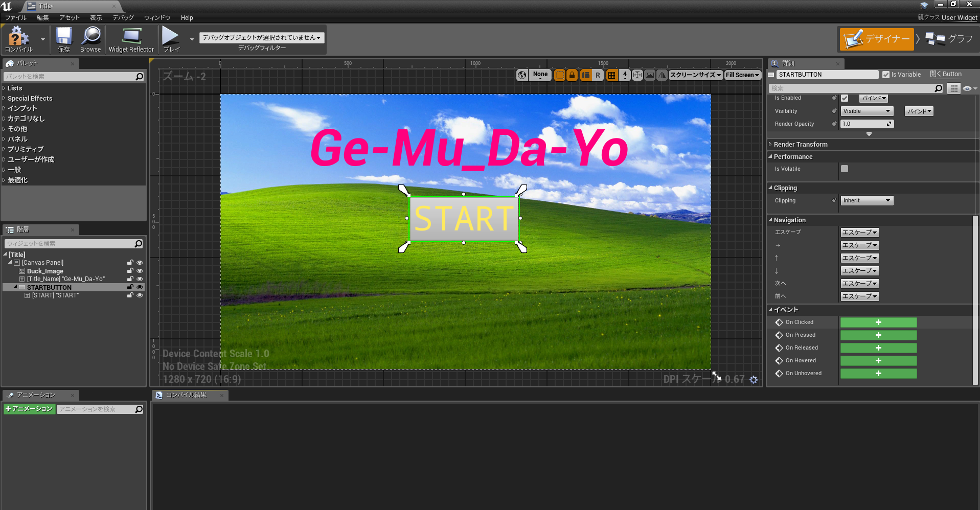
Task: Open the Clipping Inherit dropdown
Action: tap(867, 200)
